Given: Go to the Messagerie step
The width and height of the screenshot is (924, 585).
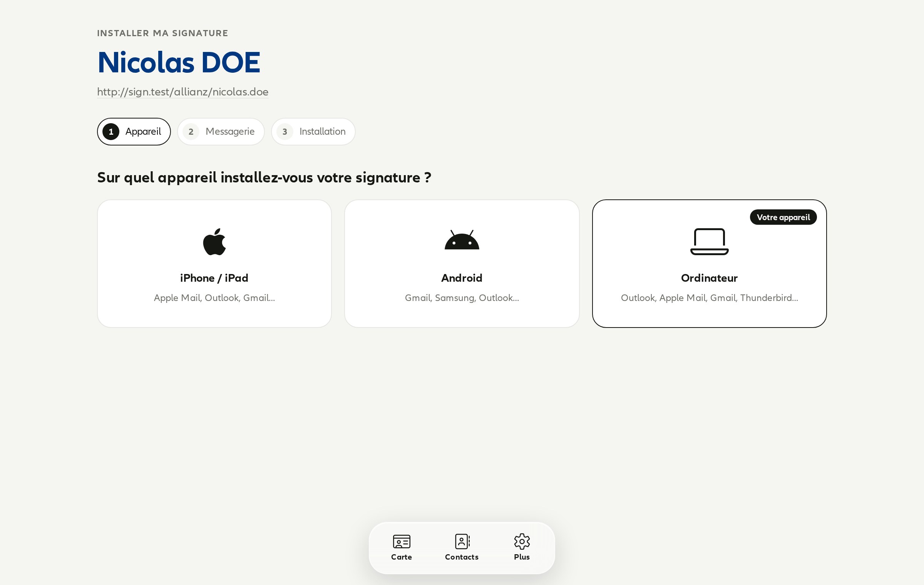Looking at the screenshot, I should (x=221, y=132).
